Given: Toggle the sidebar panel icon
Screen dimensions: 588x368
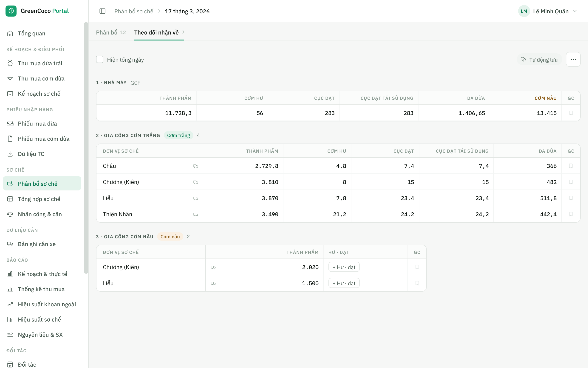Looking at the screenshot, I should click(x=102, y=11).
